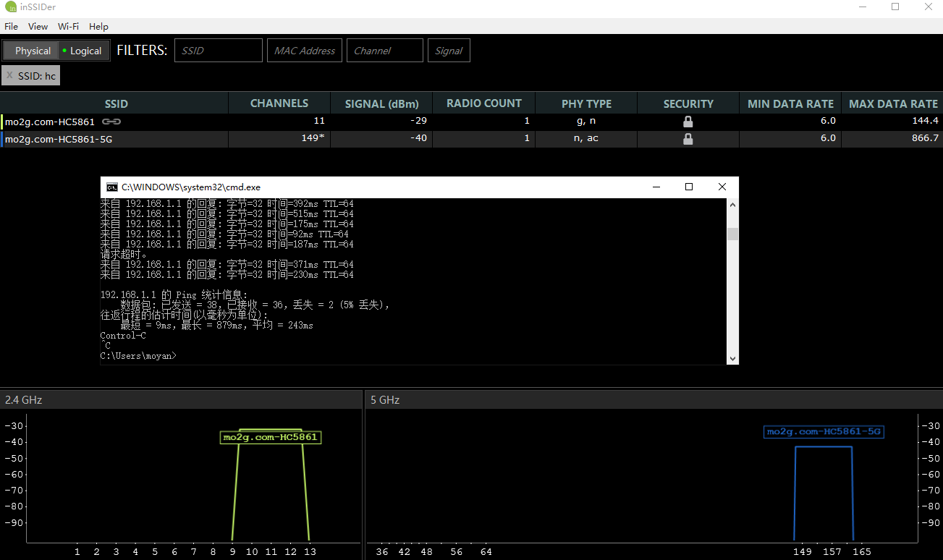Click the lock icon for mo2g.com-HC5861-5G
943x560 pixels.
pyautogui.click(x=688, y=139)
